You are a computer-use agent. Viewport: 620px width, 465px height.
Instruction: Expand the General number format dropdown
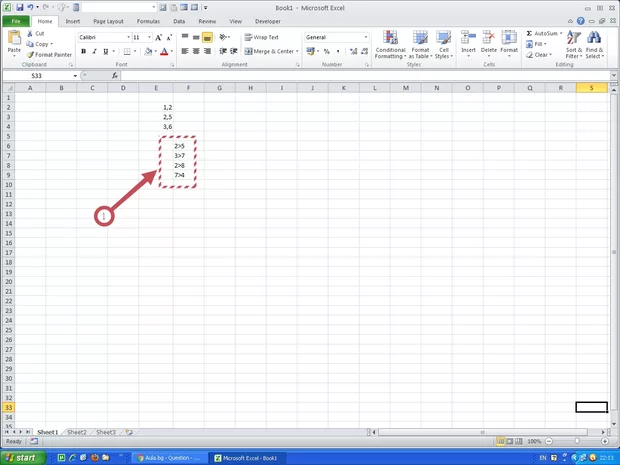coord(366,37)
